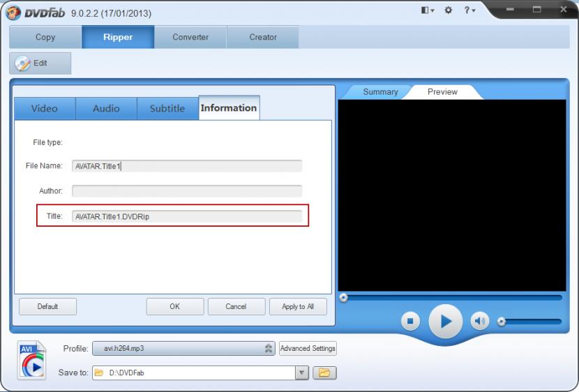Switch to the Video settings tab
This screenshot has width=579, height=392.
click(x=45, y=109)
